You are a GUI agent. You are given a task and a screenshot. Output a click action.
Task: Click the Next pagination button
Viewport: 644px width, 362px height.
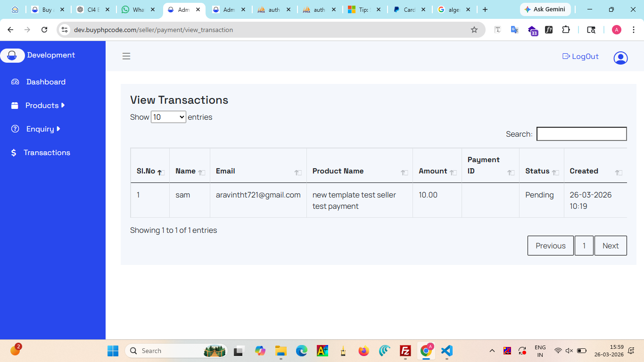[610, 246]
